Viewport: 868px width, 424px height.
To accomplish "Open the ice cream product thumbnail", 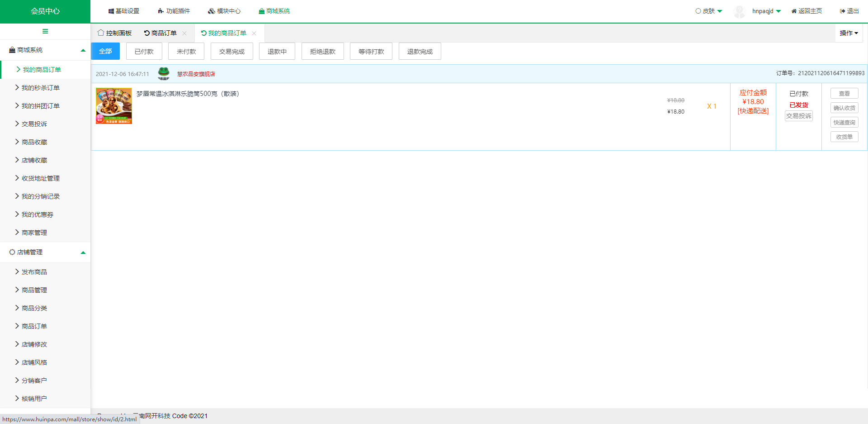I will click(114, 106).
